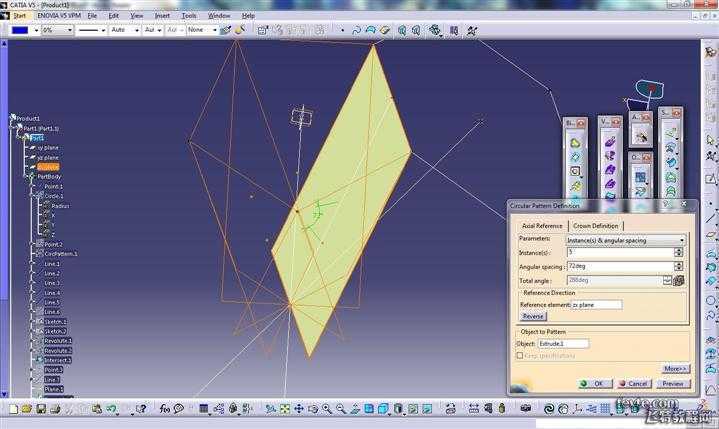Viewport: 719px width, 429px height.
Task: Click the What's This help pointer icon
Action: point(141,408)
